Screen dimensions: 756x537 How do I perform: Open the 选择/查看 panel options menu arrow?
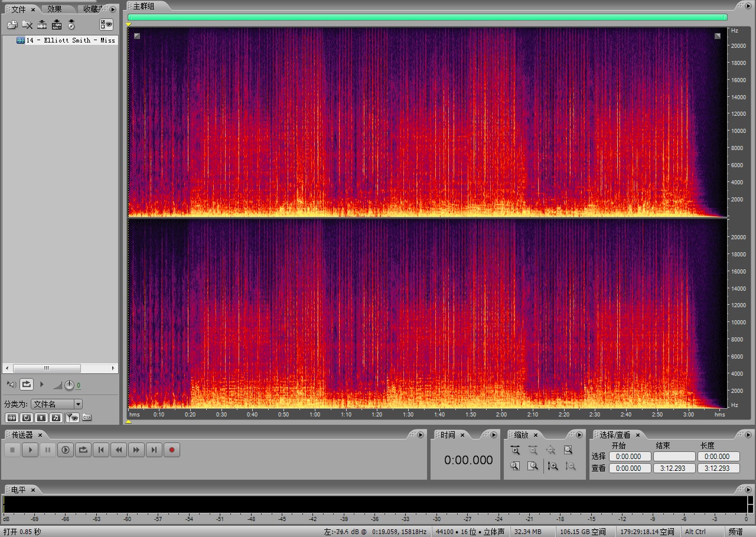point(747,435)
